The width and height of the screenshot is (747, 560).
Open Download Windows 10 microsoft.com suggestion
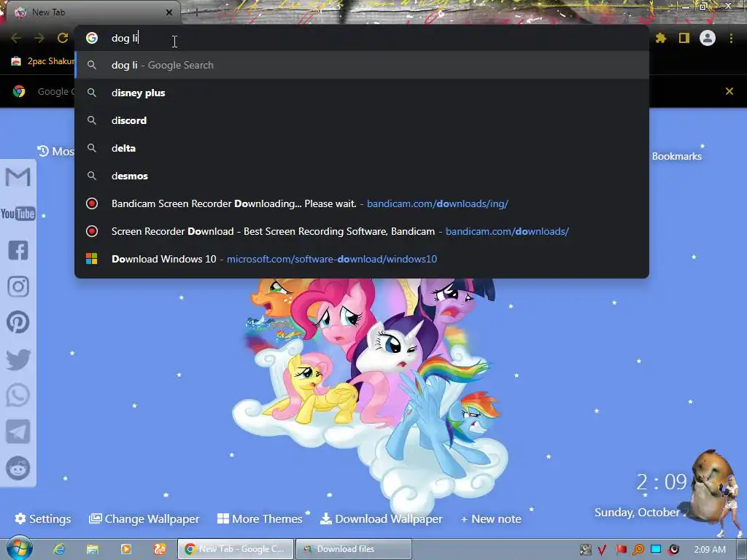click(x=362, y=259)
